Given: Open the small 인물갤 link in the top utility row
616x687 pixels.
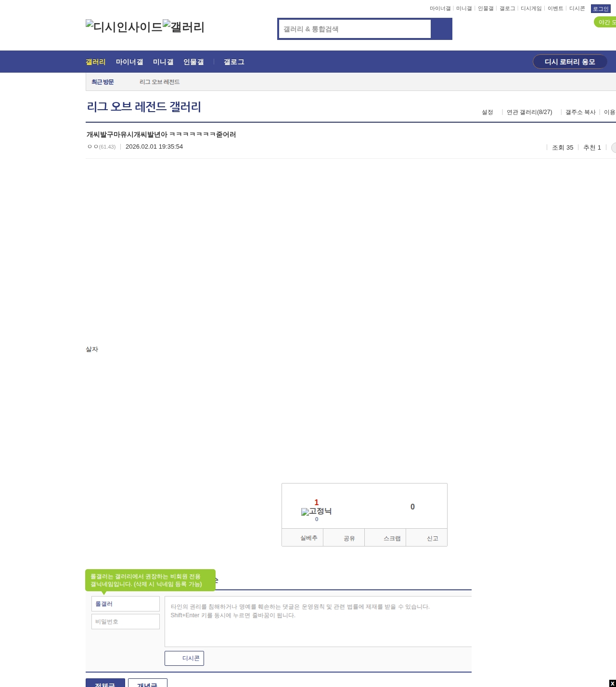Looking at the screenshot, I should click(486, 9).
